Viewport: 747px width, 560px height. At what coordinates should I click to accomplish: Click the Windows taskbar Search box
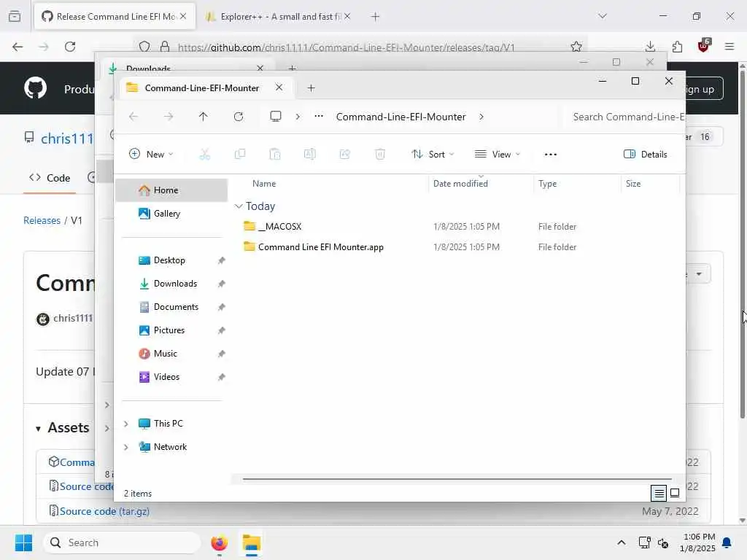(x=122, y=542)
